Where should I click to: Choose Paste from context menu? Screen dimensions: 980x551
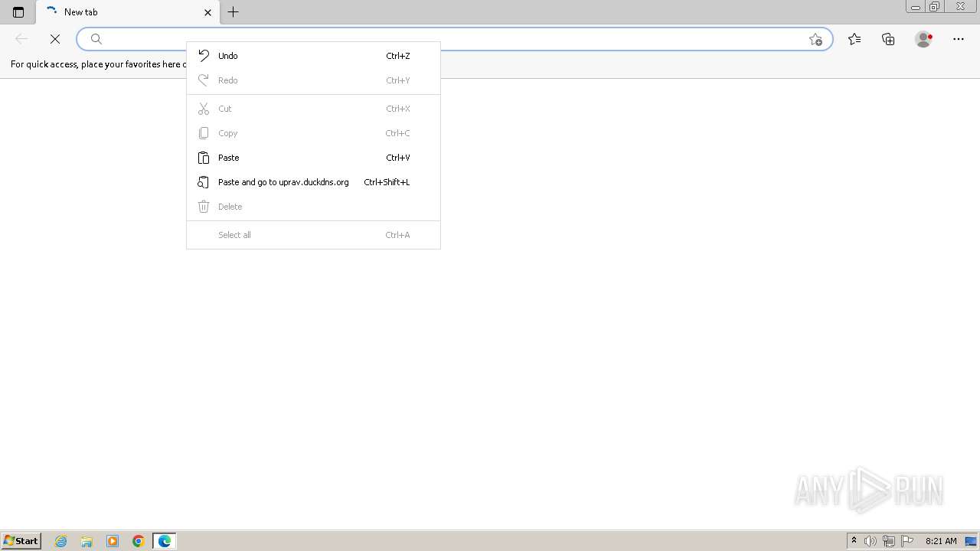[x=313, y=158]
